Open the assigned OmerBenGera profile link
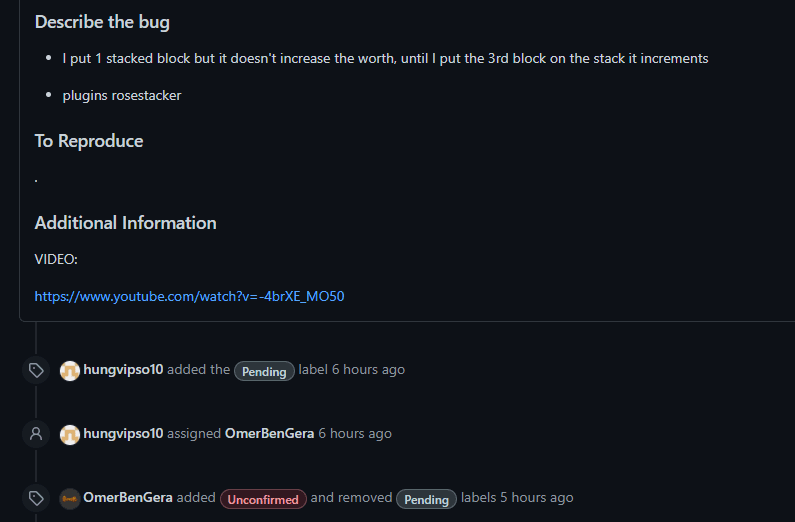 tap(269, 434)
